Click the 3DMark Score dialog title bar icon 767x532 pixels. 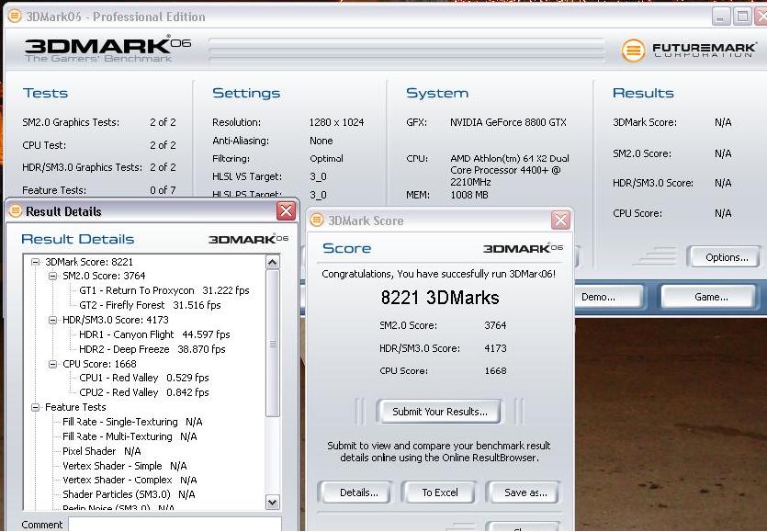point(317,221)
